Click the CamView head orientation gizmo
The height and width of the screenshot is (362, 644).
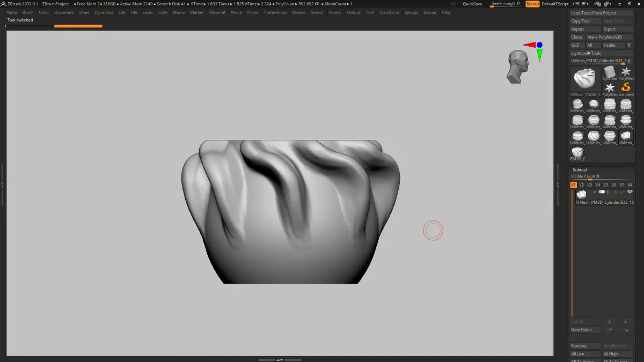click(518, 67)
